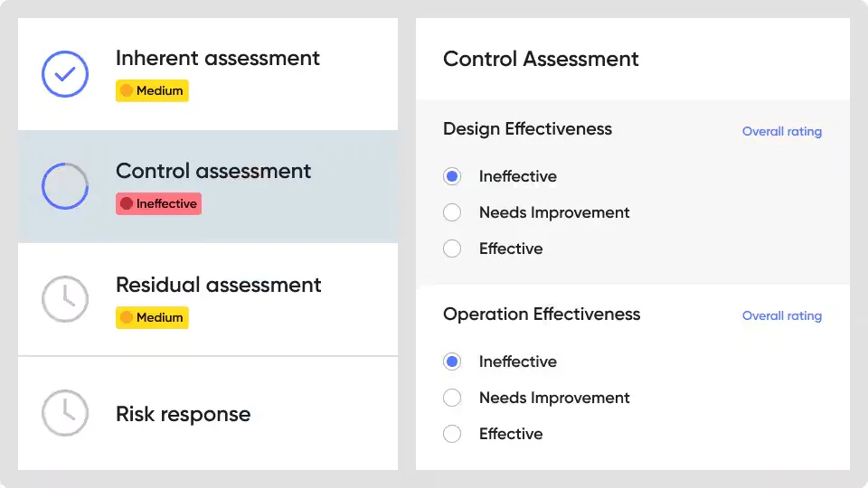The height and width of the screenshot is (488, 868).
Task: Click the Inherent assessment checkmark circle icon
Action: [65, 74]
